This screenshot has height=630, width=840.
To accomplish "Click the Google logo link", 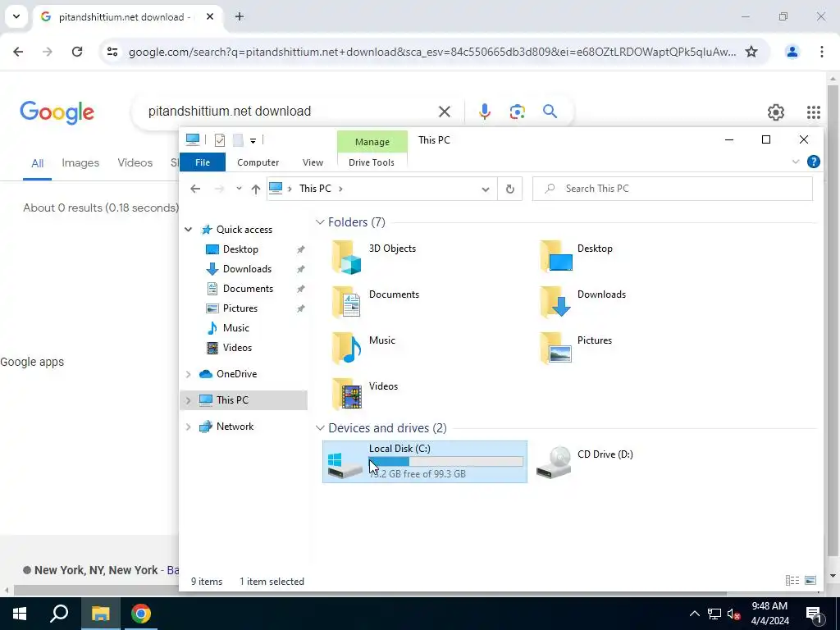I will pyautogui.click(x=57, y=112).
